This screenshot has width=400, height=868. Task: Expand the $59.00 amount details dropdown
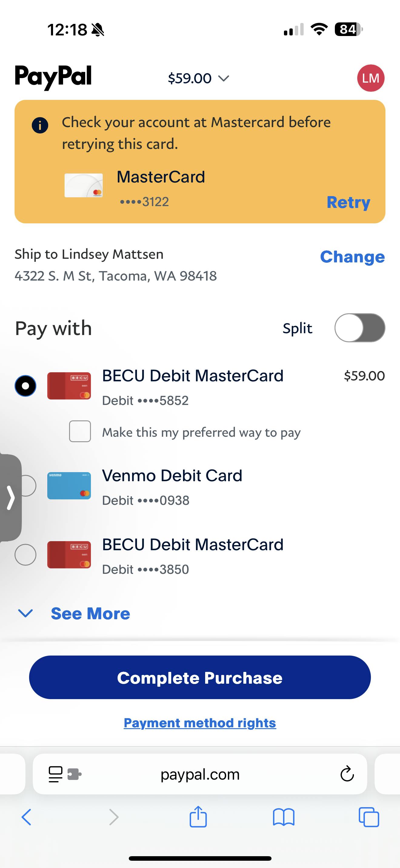198,78
